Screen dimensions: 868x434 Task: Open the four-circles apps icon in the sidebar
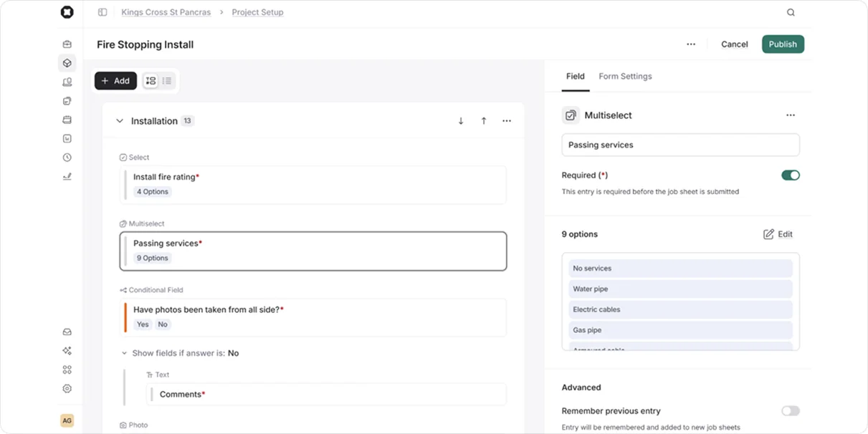click(x=67, y=370)
